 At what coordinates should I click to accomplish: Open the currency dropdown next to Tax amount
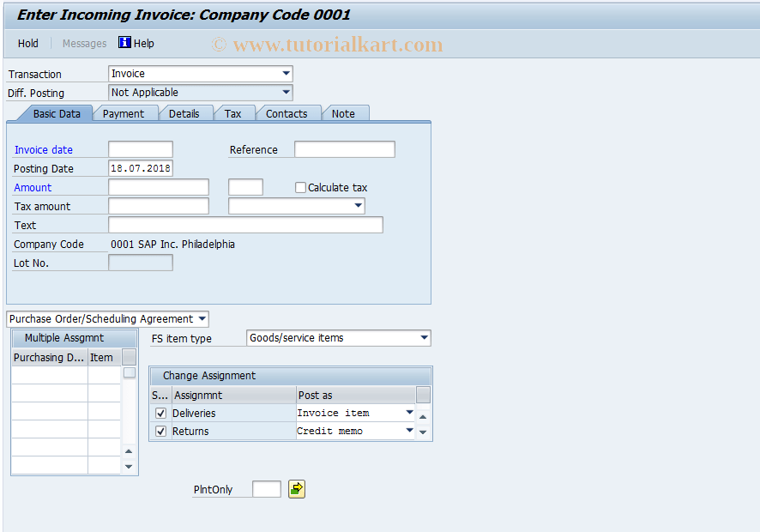click(358, 206)
